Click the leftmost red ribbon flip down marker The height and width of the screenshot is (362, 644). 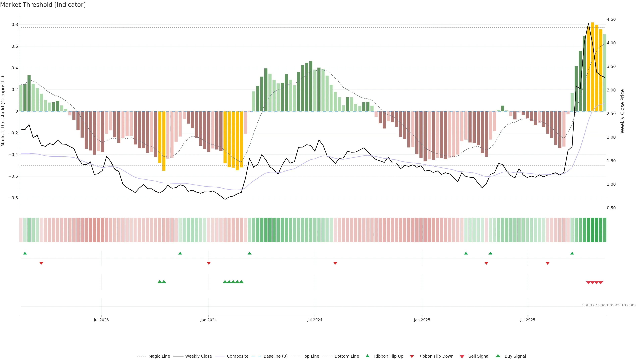41,263
